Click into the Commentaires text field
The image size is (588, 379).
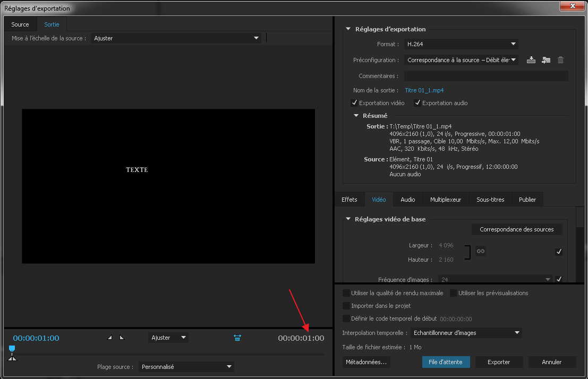[x=485, y=76]
